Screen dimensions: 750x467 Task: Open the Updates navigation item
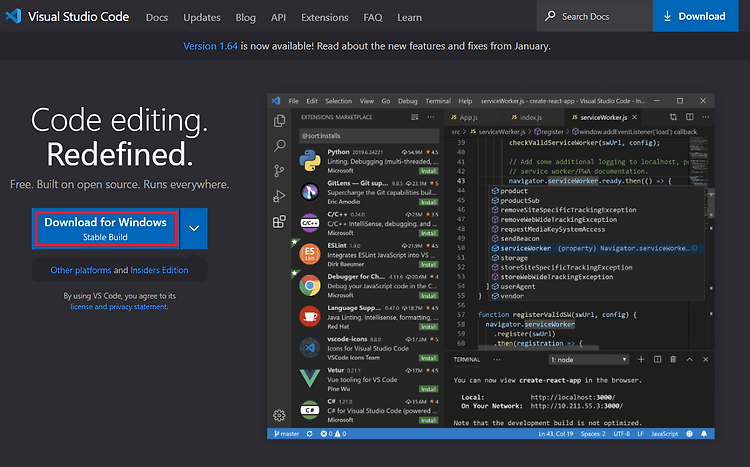[x=202, y=17]
